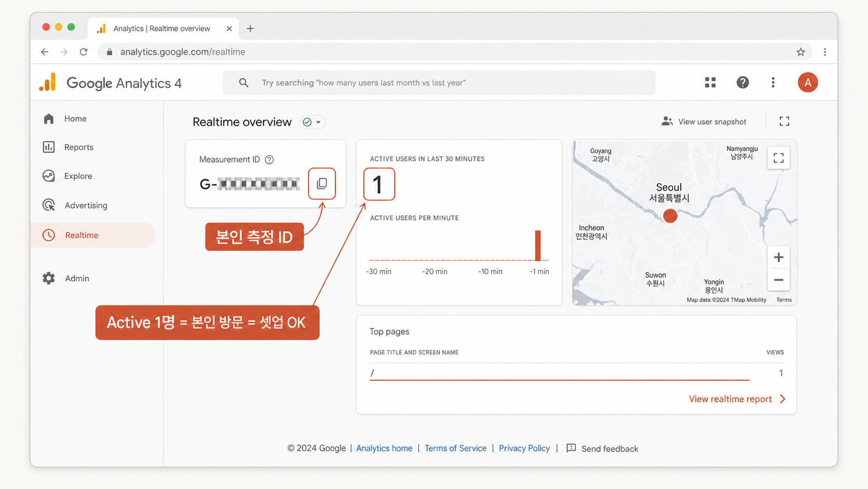
Task: Open the browser menu three dots
Action: coord(824,52)
